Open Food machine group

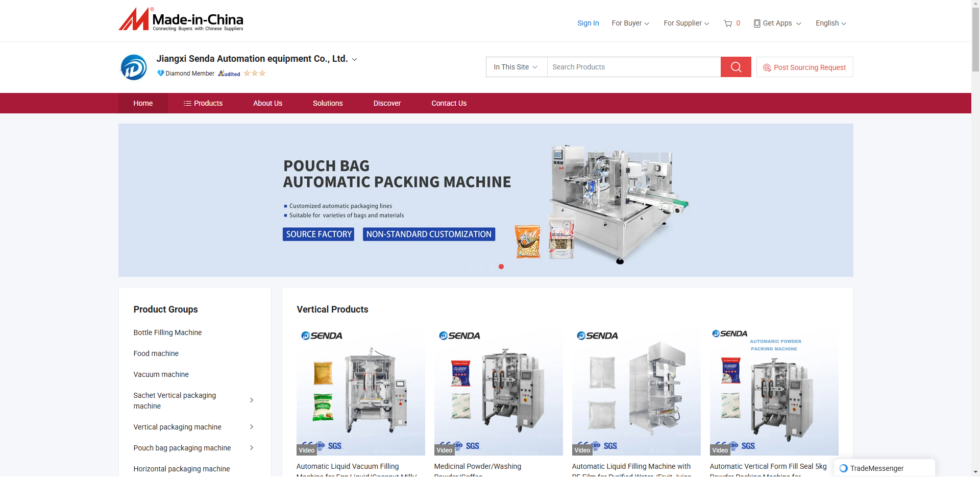156,353
